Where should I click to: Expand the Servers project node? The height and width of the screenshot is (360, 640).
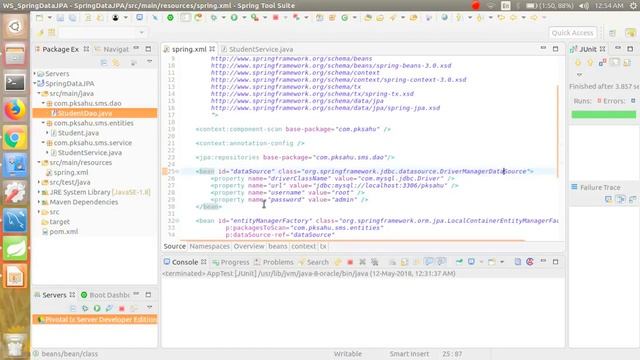coord(35,73)
